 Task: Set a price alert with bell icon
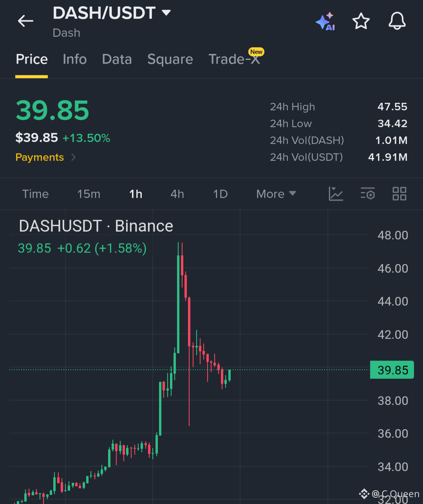(x=397, y=21)
